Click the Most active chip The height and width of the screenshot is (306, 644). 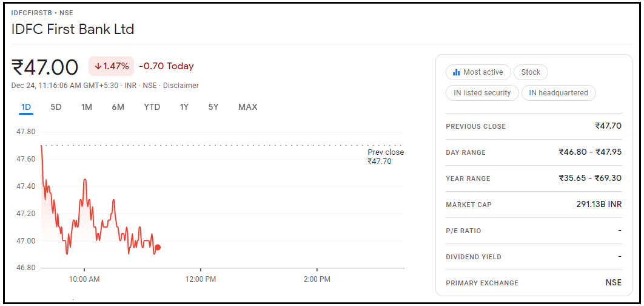[x=478, y=72]
